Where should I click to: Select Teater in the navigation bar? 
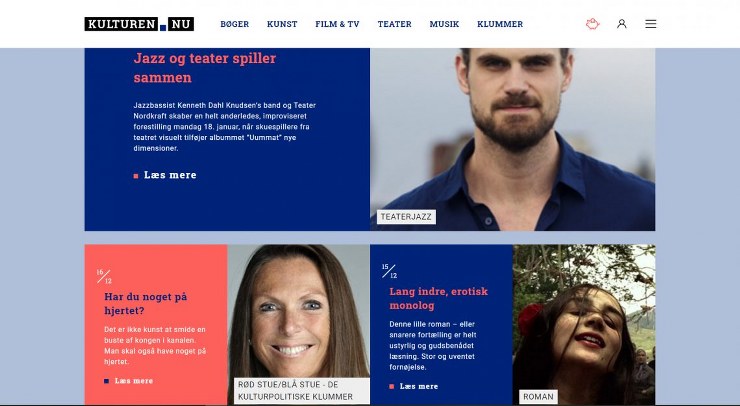pos(395,24)
